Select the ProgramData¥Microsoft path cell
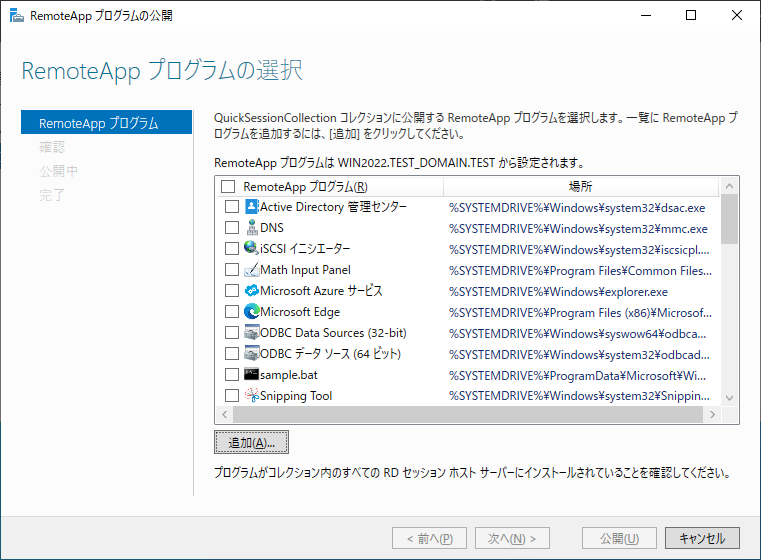This screenshot has height=560, width=761. pyautogui.click(x=578, y=376)
